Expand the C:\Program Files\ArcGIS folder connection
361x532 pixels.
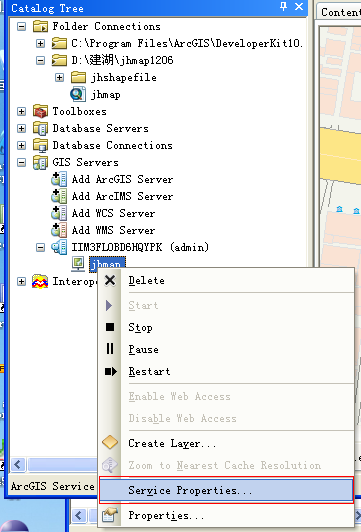[40, 43]
